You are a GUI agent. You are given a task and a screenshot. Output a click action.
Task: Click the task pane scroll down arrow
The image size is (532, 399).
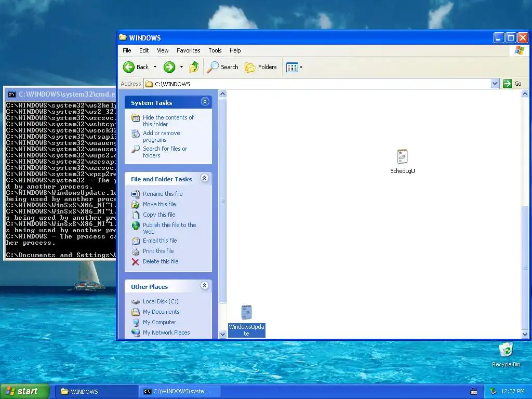click(x=222, y=334)
